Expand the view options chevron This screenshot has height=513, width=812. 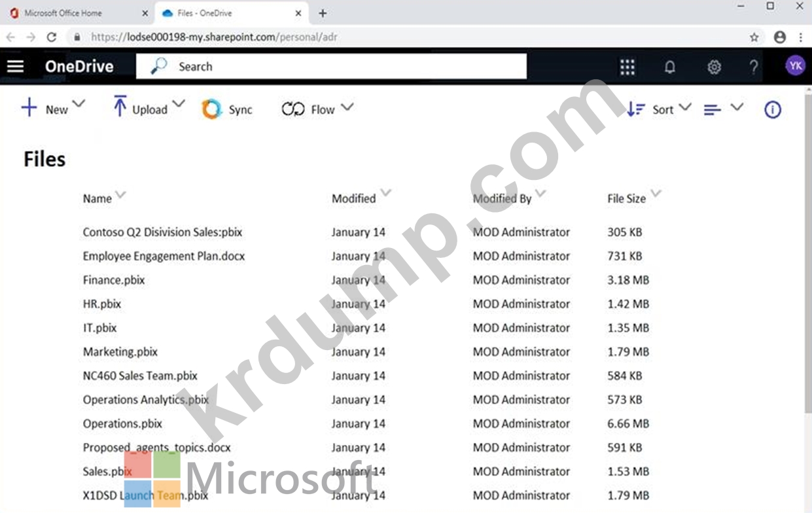[x=737, y=107]
